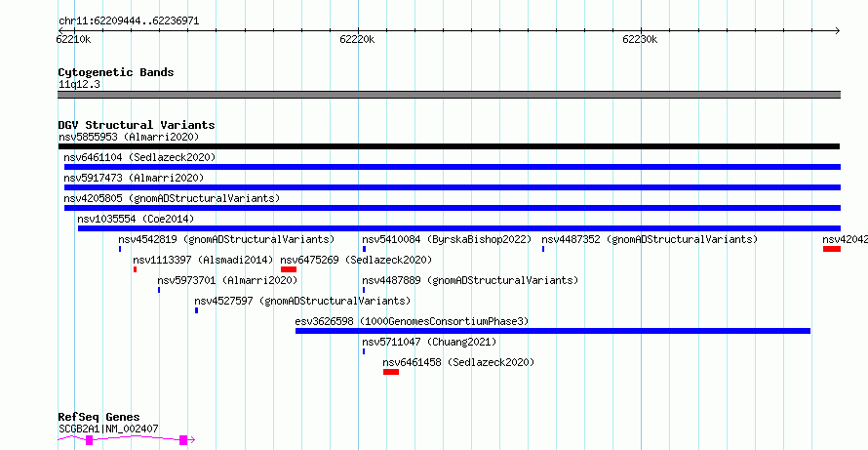The image size is (868, 450).
Task: Click the RefSeq Genes track title
Action: [99, 418]
